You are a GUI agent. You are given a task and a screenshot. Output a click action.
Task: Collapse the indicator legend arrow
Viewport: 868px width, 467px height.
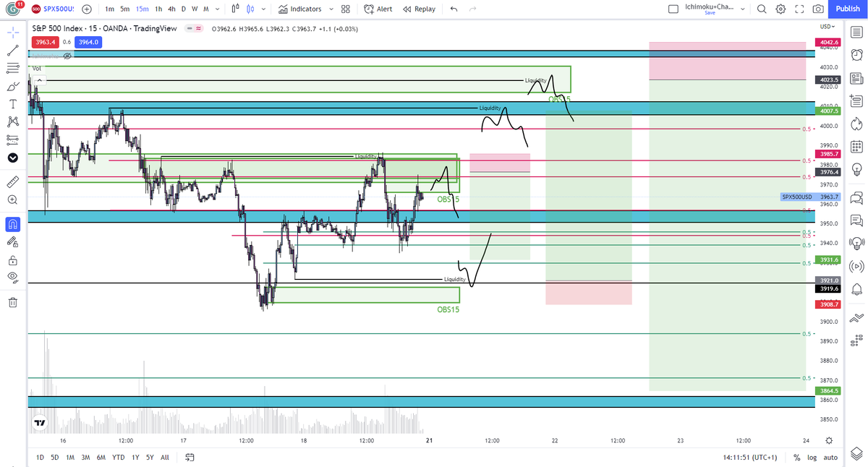pyautogui.click(x=39, y=80)
